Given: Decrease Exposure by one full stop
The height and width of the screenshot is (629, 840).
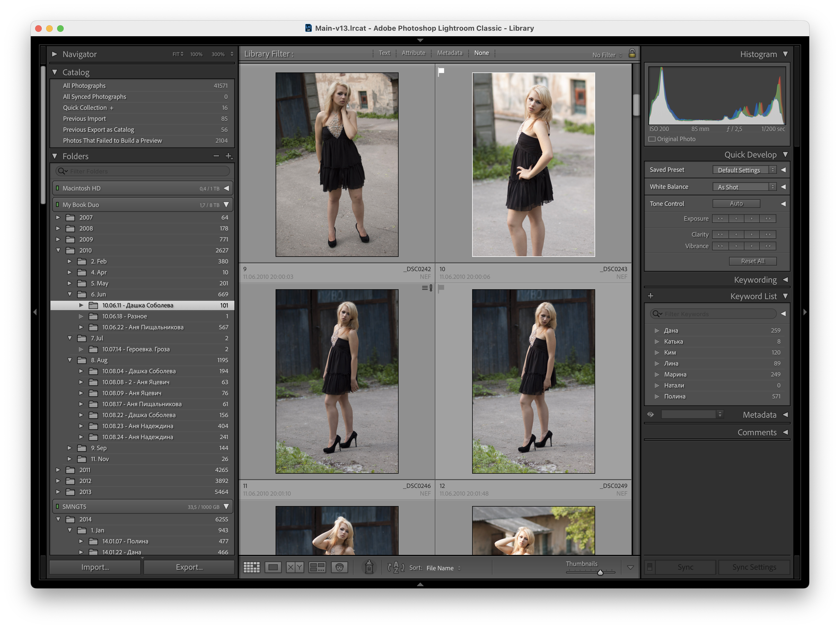Looking at the screenshot, I should point(720,218).
